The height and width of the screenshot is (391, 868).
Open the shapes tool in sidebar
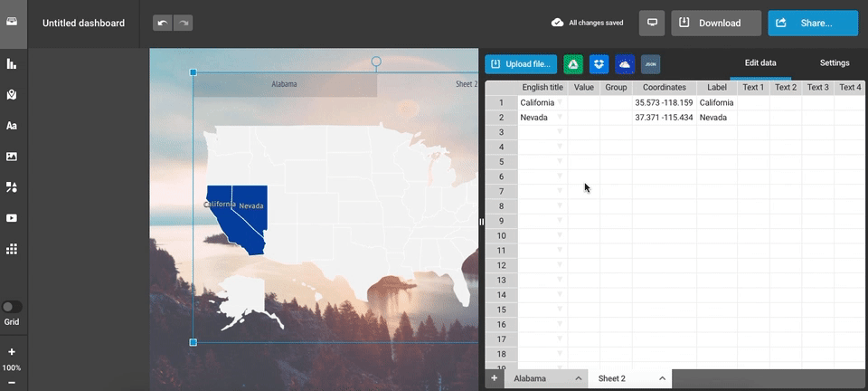(12, 187)
